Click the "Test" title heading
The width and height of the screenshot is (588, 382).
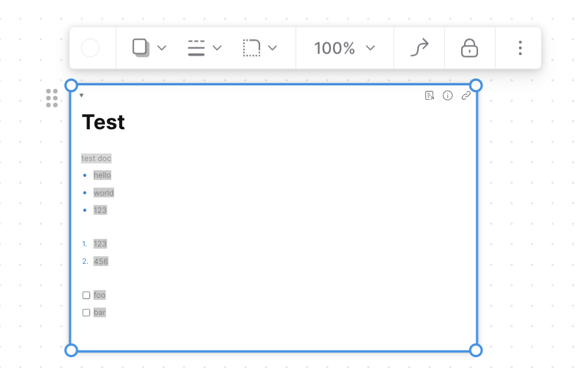click(x=103, y=122)
